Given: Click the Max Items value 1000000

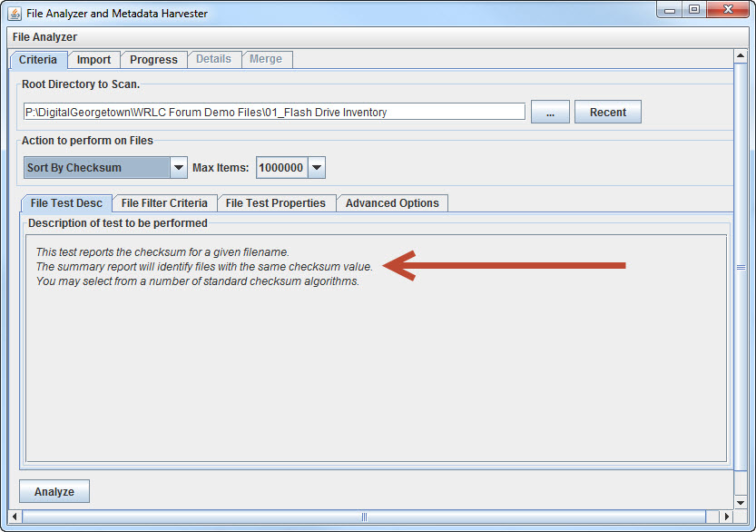Looking at the screenshot, I should pyautogui.click(x=281, y=168).
